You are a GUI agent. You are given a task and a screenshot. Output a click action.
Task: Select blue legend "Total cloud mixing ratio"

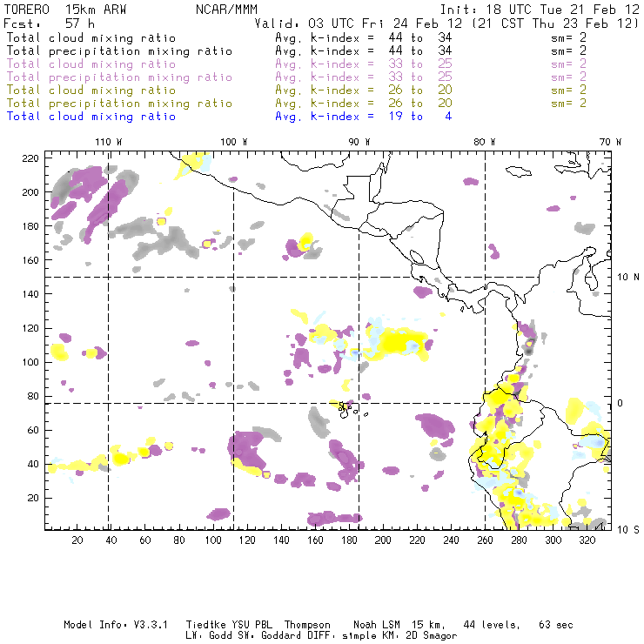coord(91,117)
